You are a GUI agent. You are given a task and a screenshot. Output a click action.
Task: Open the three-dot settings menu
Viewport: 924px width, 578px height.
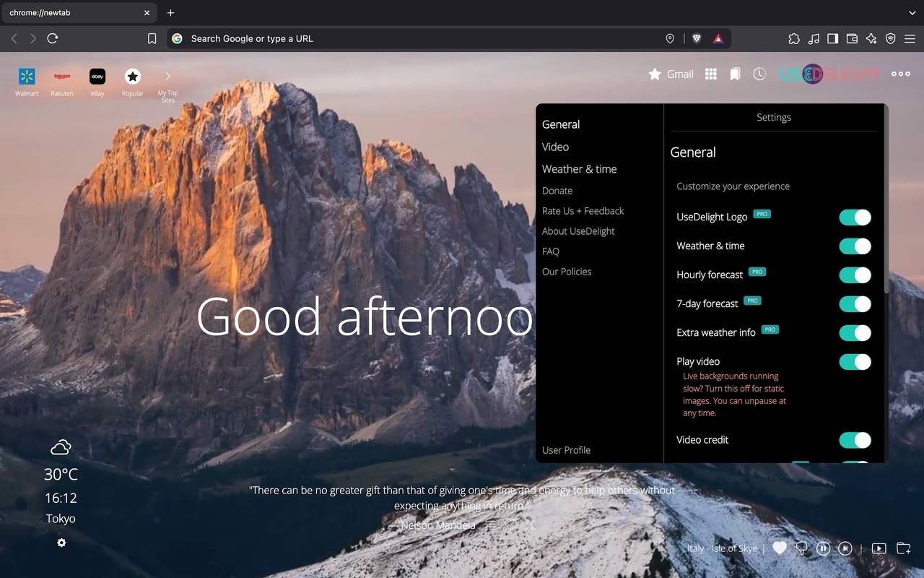click(901, 74)
